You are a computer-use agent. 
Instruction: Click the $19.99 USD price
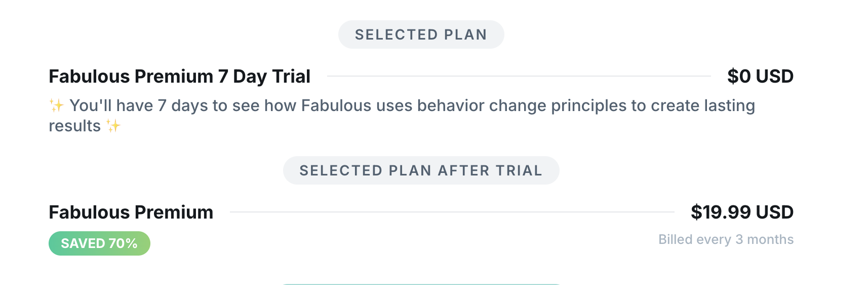pyautogui.click(x=742, y=212)
